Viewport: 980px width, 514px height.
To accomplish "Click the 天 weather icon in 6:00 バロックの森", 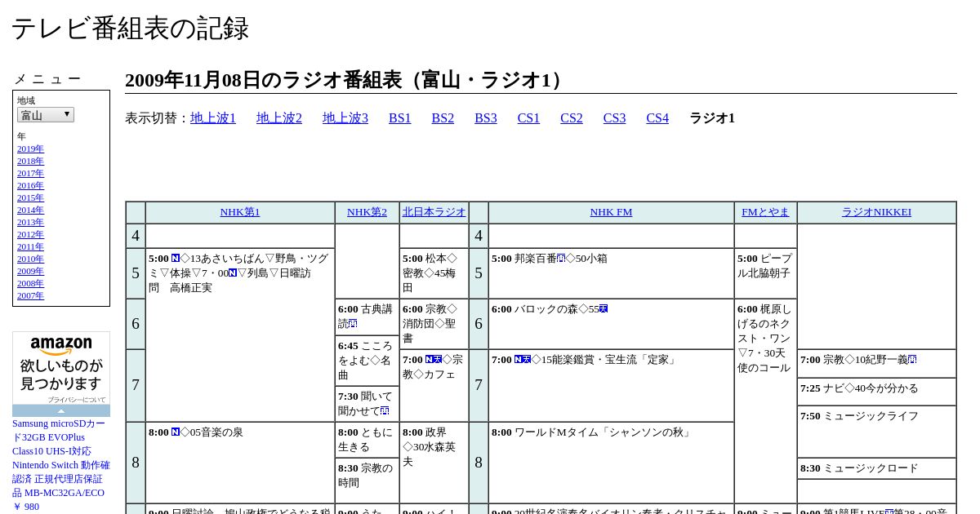I will pos(604,309).
